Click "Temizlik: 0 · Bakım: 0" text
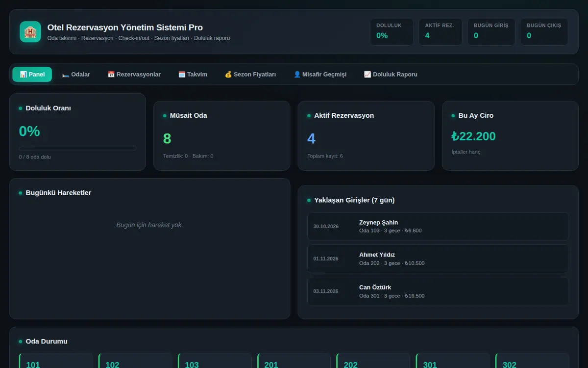 point(188,156)
